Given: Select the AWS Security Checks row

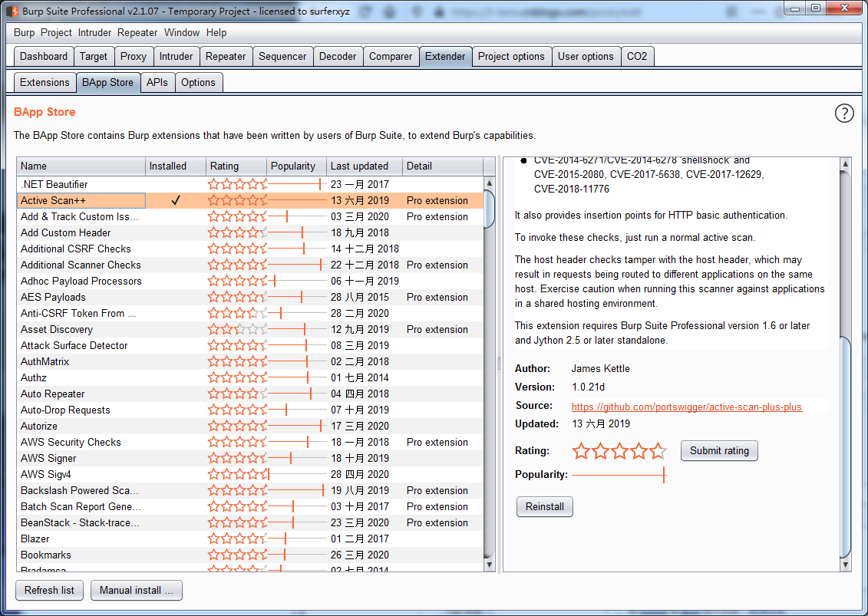Looking at the screenshot, I should pyautogui.click(x=250, y=442).
